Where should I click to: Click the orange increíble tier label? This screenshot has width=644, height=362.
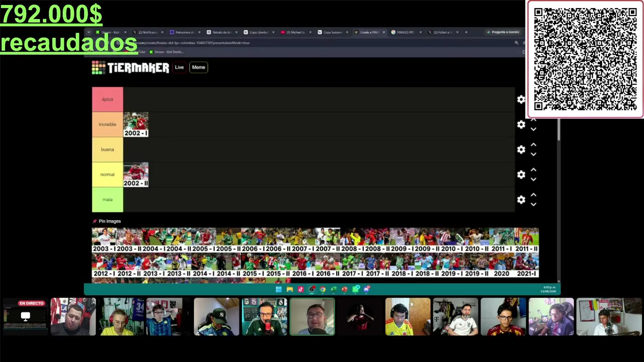click(x=108, y=125)
